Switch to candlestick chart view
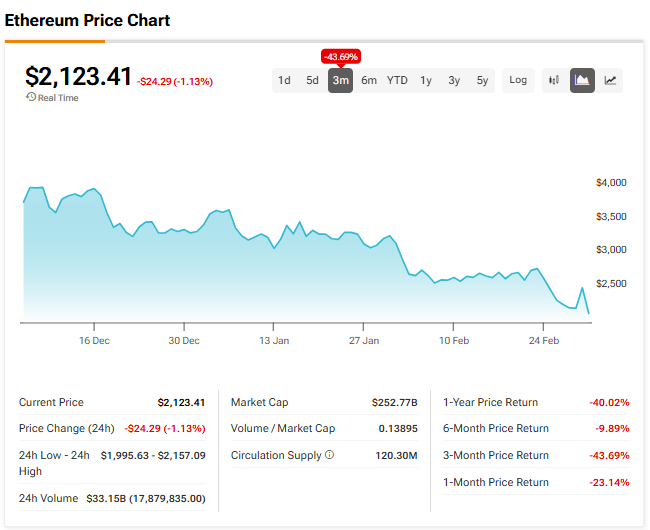 click(x=554, y=80)
